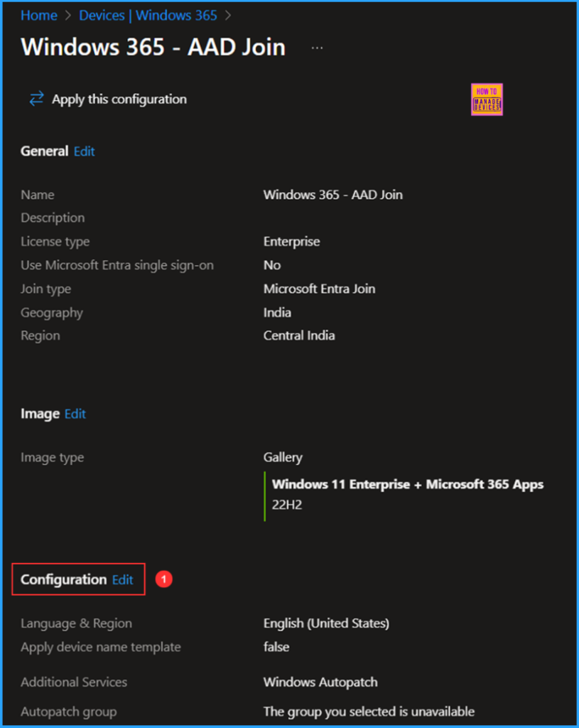Open the Devices | Windows 365 breadcrumb
Screen dimensions: 579x728
pos(148,16)
